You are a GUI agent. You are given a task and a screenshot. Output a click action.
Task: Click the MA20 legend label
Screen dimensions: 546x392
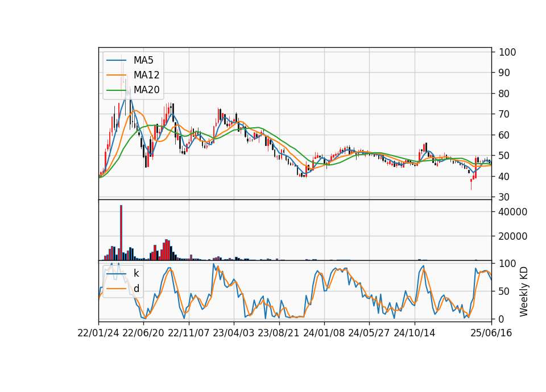click(146, 90)
